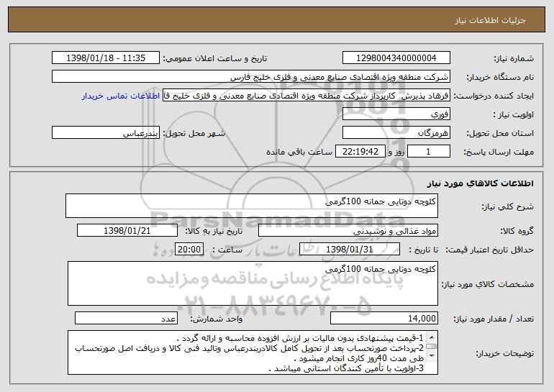Click the label توضیحات خریدار
Viewport: 554px width, 392px height.
coord(504,353)
